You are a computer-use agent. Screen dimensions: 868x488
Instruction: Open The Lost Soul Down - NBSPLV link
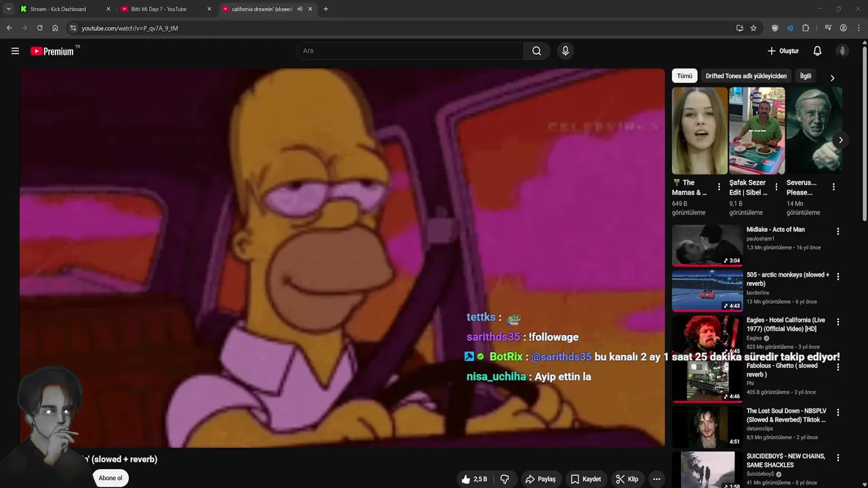(x=787, y=415)
